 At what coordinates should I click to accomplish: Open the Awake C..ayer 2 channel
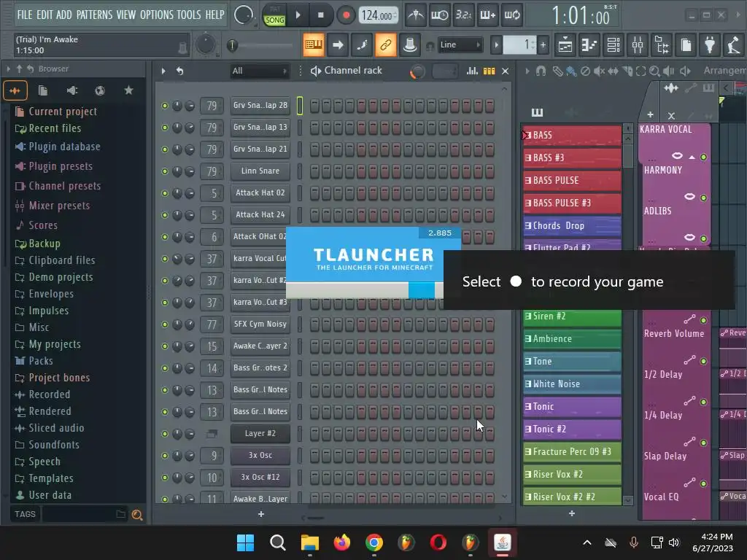point(260,346)
